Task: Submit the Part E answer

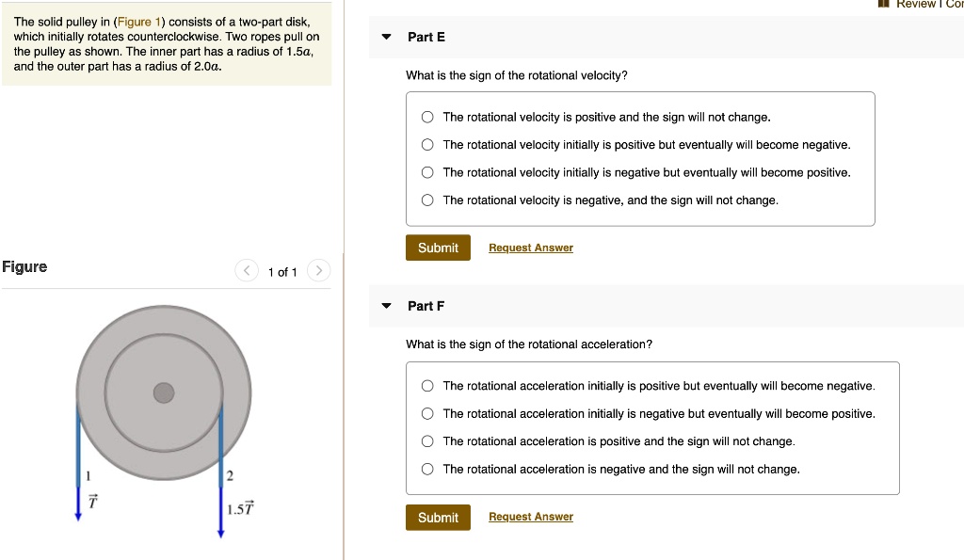Action: tap(438, 247)
